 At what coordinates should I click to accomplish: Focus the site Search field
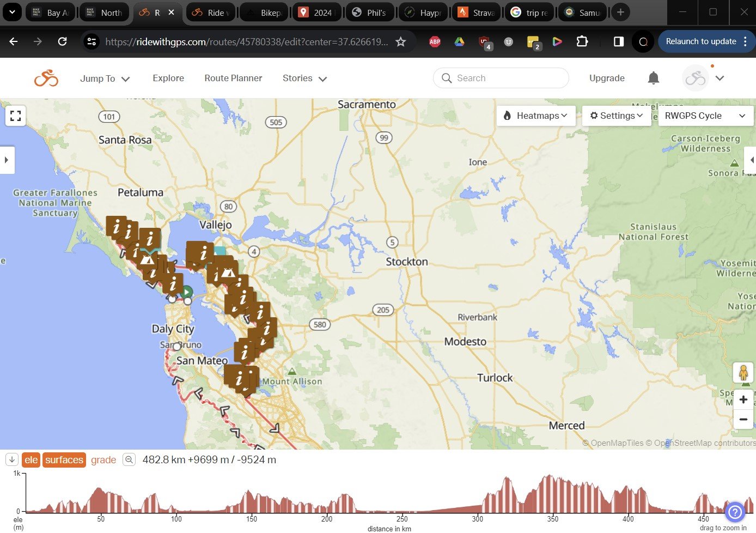[x=501, y=78]
